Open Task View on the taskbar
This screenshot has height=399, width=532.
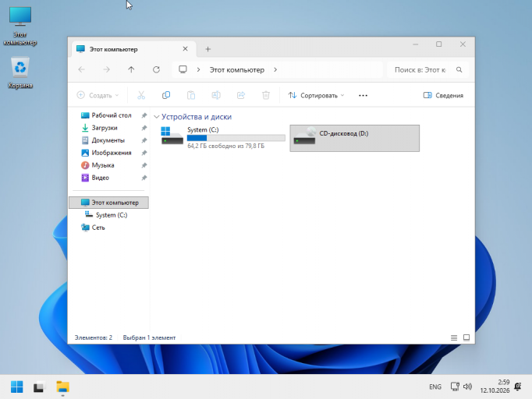coord(39,387)
